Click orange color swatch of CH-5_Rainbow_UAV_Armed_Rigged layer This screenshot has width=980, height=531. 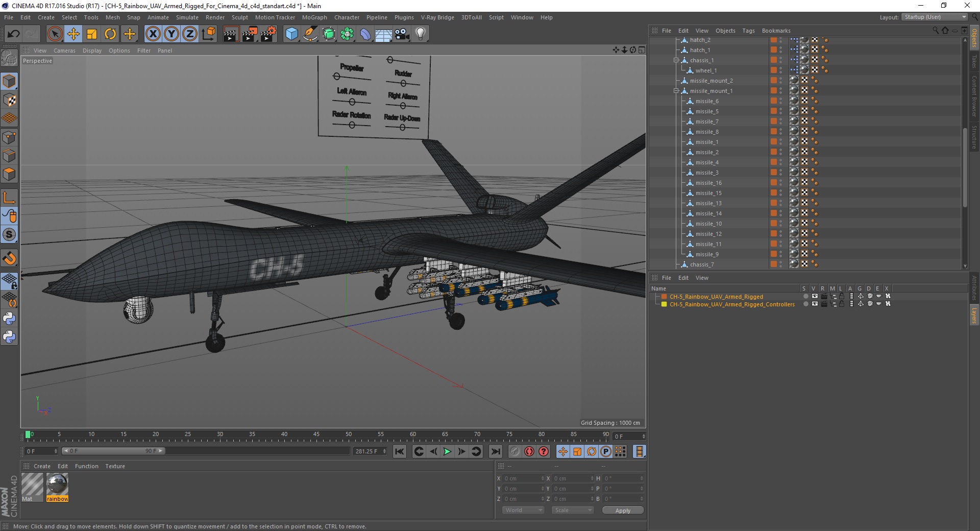tap(664, 297)
